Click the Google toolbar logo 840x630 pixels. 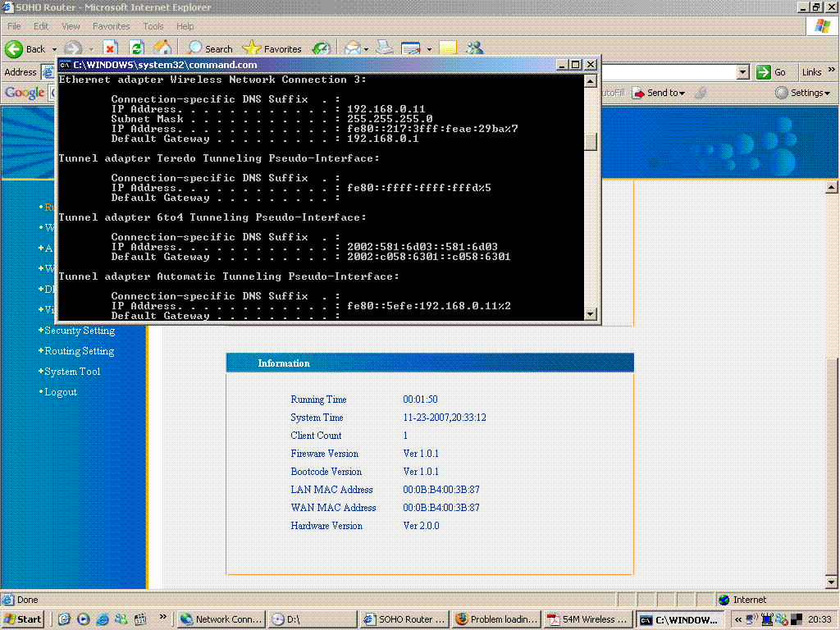24,93
